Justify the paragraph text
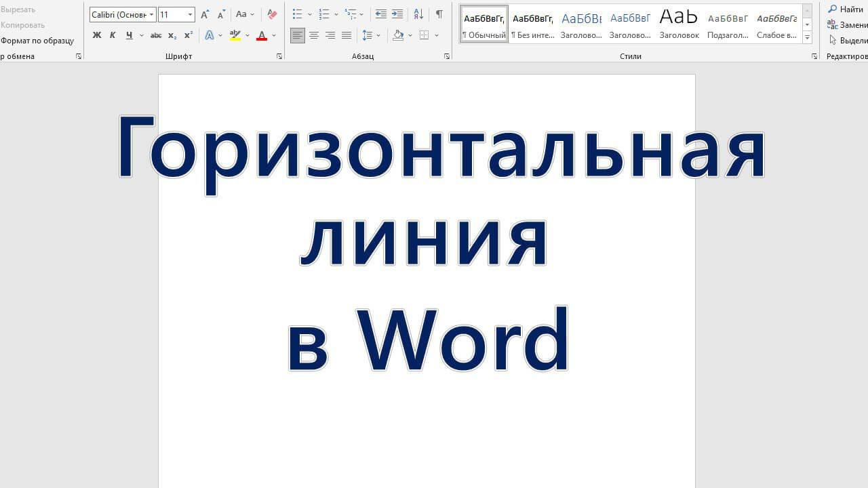 (x=347, y=35)
